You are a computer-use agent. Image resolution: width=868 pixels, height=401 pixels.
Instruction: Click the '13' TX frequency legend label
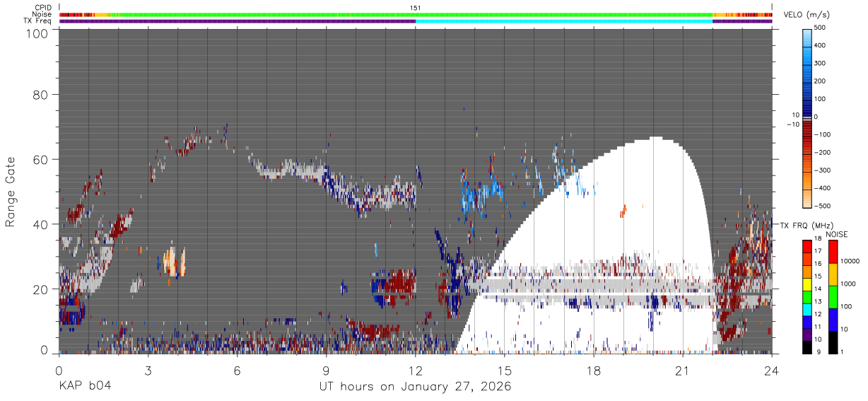pyautogui.click(x=819, y=302)
